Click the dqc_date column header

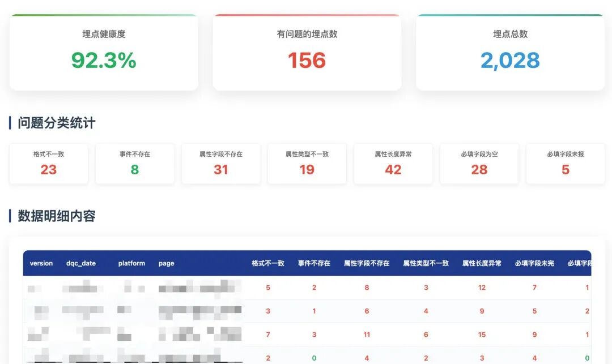coord(82,263)
